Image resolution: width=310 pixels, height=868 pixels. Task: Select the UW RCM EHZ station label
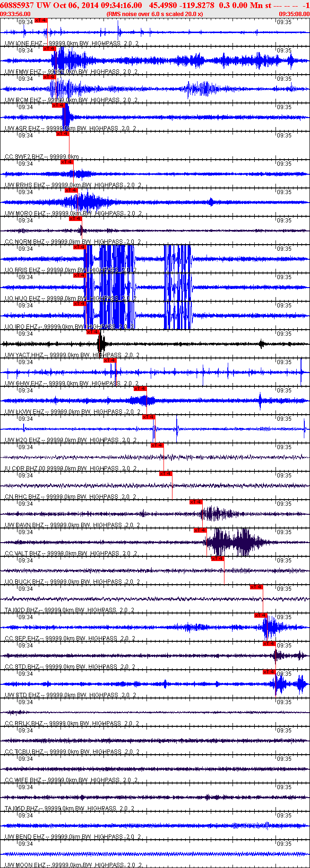(23, 100)
